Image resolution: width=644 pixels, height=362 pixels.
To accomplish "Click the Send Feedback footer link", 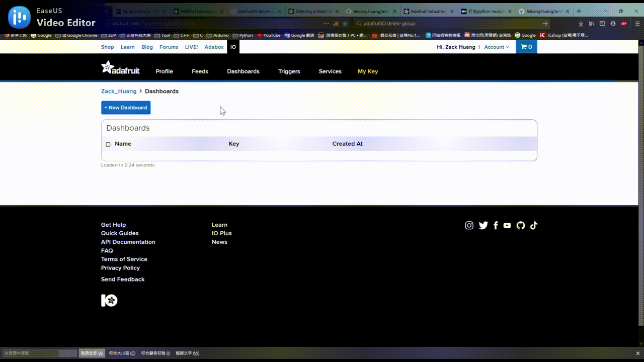I will (123, 280).
